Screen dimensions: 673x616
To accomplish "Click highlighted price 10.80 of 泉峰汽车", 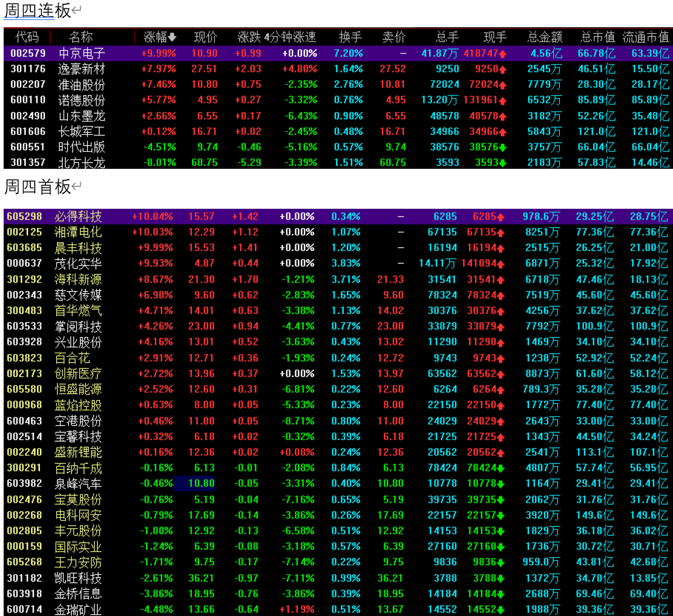I will [x=194, y=483].
